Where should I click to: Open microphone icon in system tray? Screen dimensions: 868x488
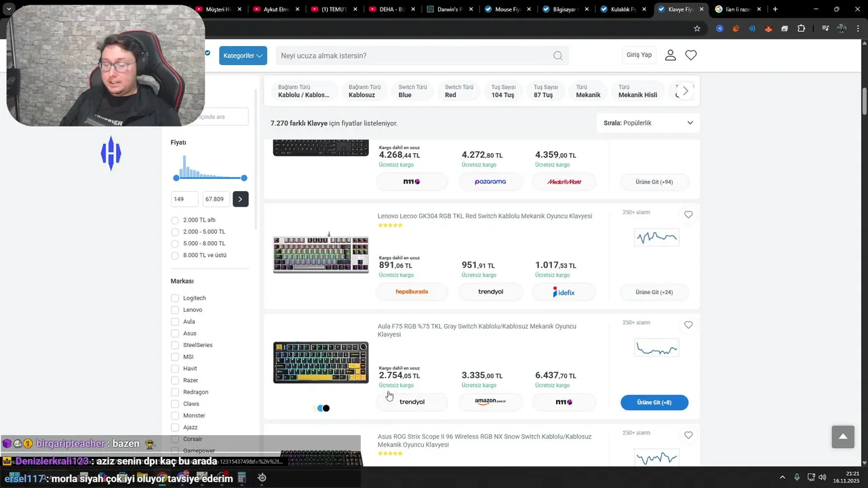pos(797,477)
